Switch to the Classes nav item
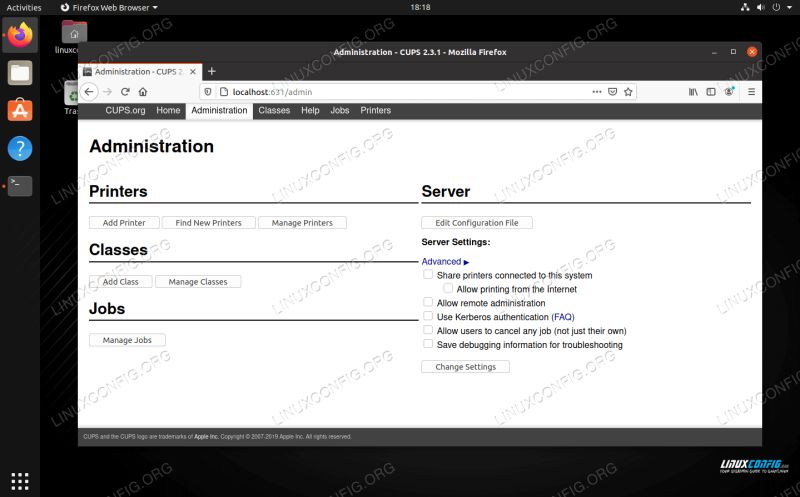The height and width of the screenshot is (497, 800). 274,111
